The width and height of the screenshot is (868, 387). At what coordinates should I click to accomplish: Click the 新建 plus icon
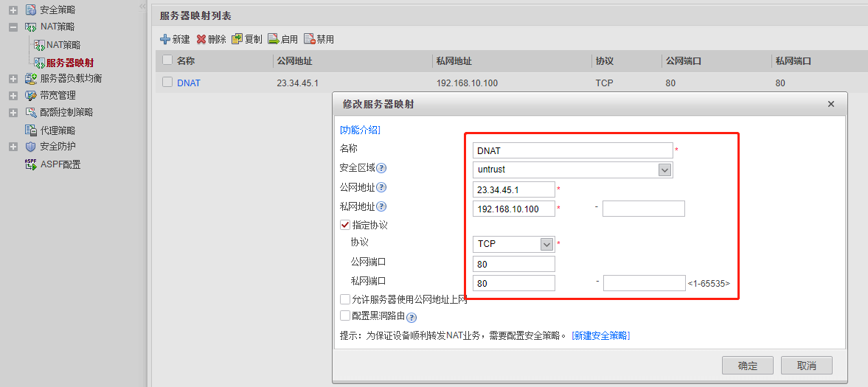point(165,39)
